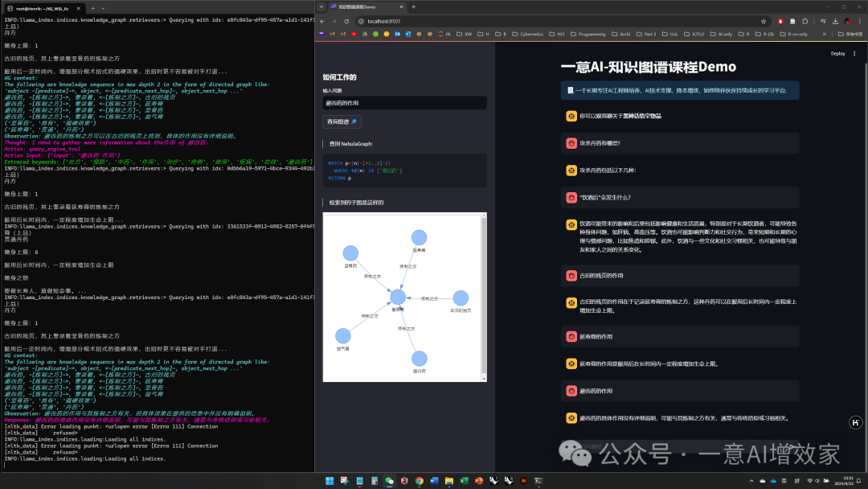Open the HCI bookmark folder
This screenshot has width=868, height=489.
coord(557,34)
